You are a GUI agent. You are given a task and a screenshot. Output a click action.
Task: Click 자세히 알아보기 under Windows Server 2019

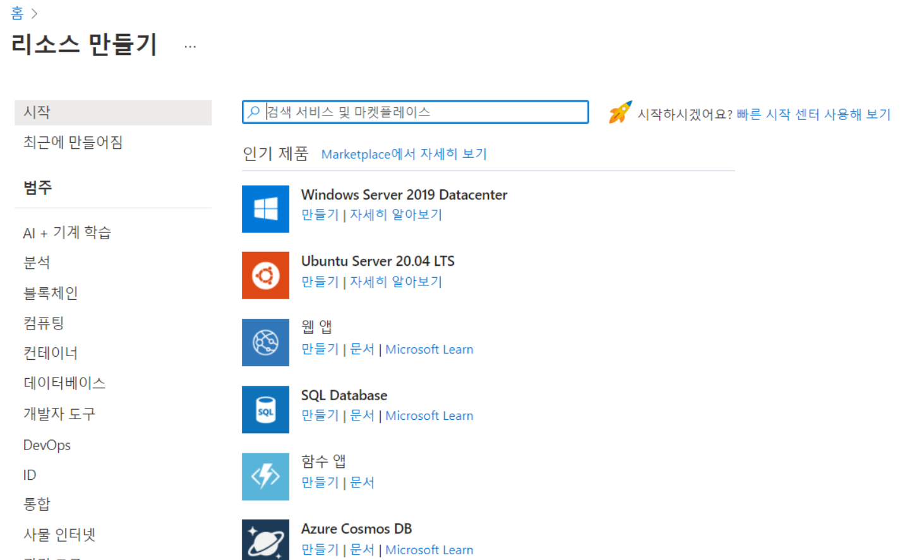[x=396, y=215]
